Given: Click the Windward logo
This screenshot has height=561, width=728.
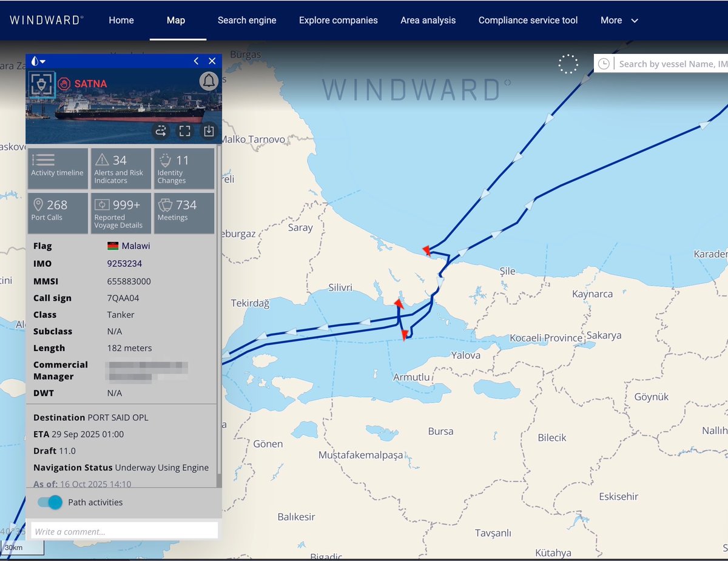Looking at the screenshot, I should tap(46, 20).
